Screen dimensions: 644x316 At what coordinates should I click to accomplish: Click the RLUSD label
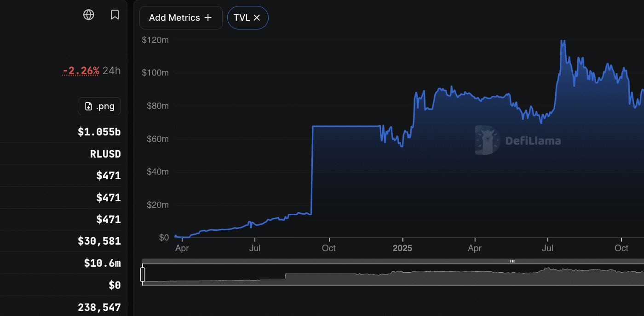coord(105,154)
